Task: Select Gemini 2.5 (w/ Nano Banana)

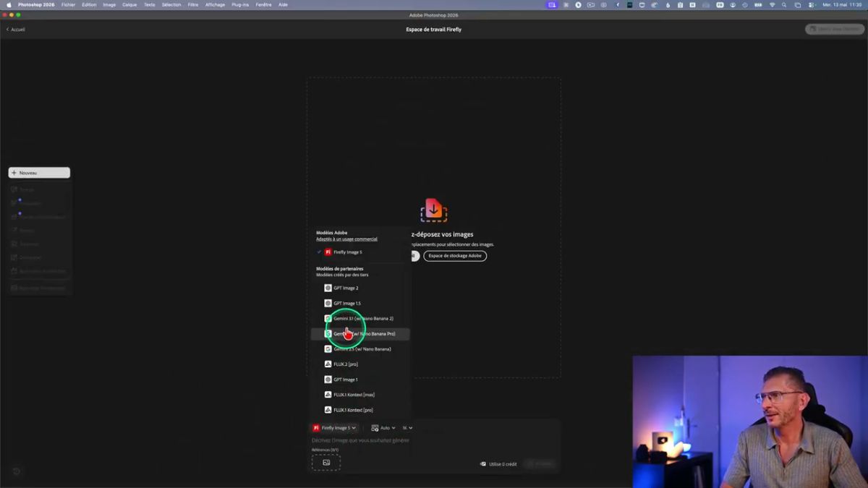Action: pyautogui.click(x=360, y=349)
